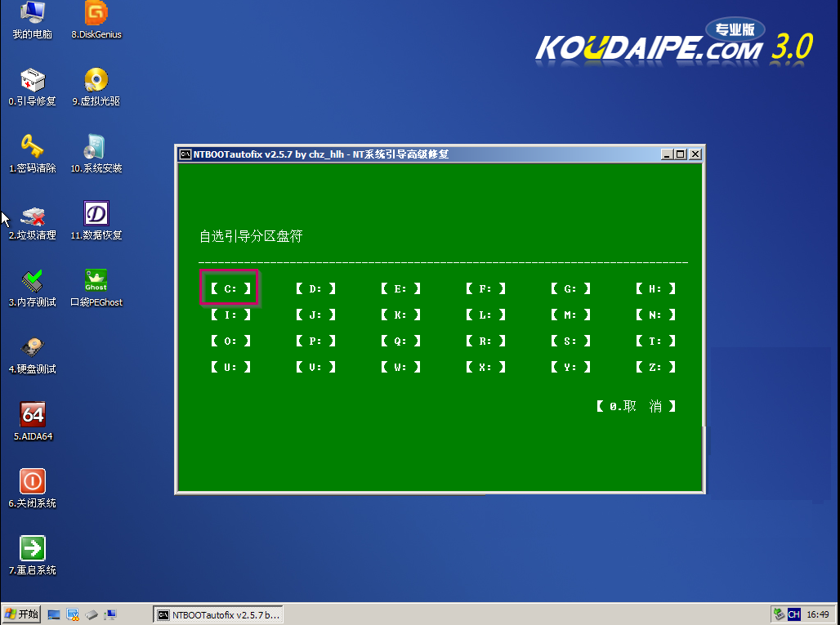This screenshot has width=840, height=625.
Task: Open the 开始 Start menu
Action: point(22,614)
